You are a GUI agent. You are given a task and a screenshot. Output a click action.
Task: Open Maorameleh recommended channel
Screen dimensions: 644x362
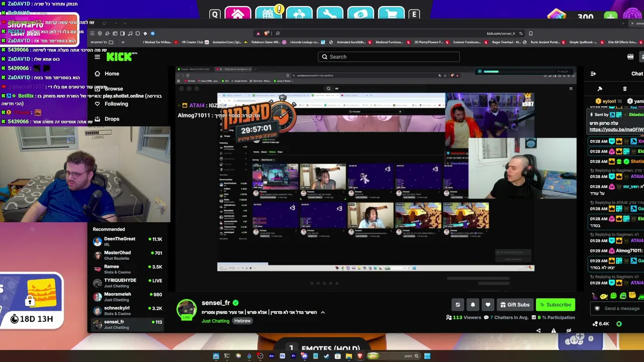(x=128, y=297)
